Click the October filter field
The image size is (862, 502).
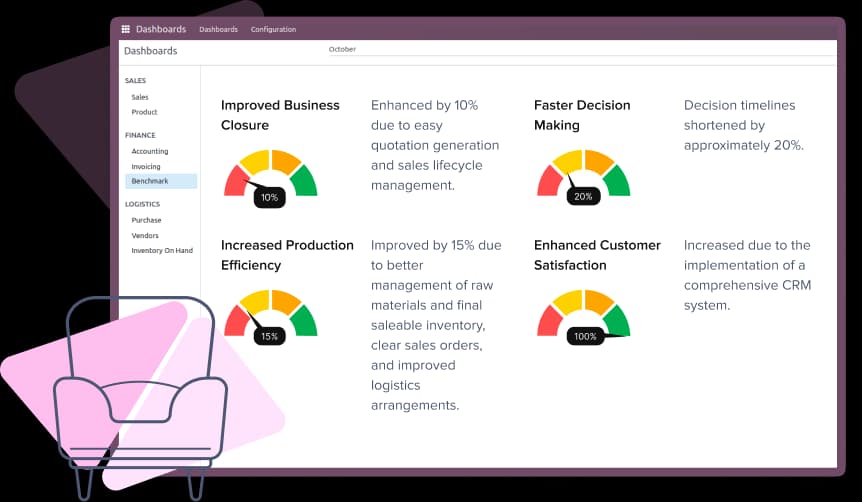point(582,49)
